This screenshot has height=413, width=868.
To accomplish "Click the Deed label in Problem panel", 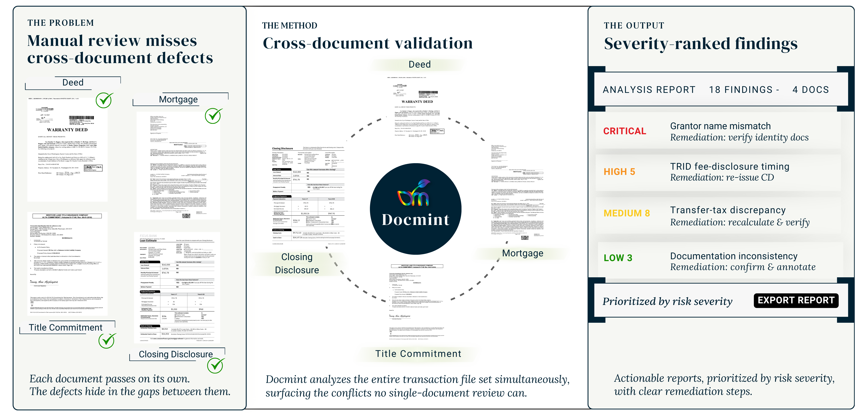I will pyautogui.click(x=73, y=83).
